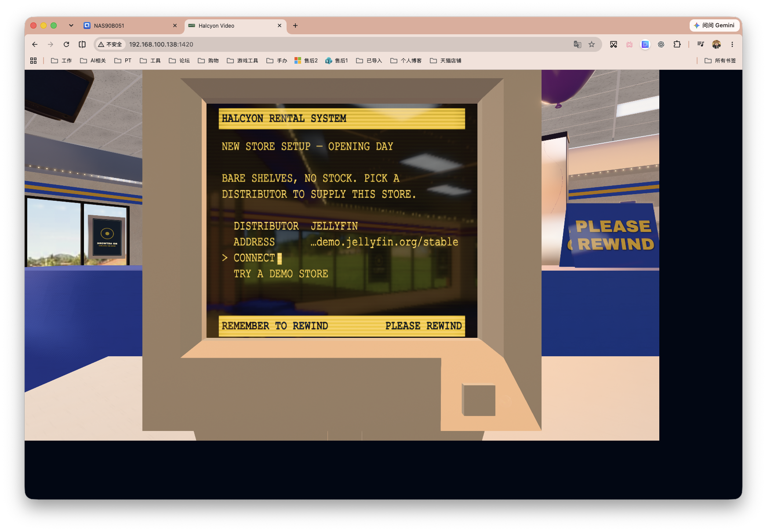Open the translate page icon
This screenshot has width=767, height=532.
(x=577, y=44)
